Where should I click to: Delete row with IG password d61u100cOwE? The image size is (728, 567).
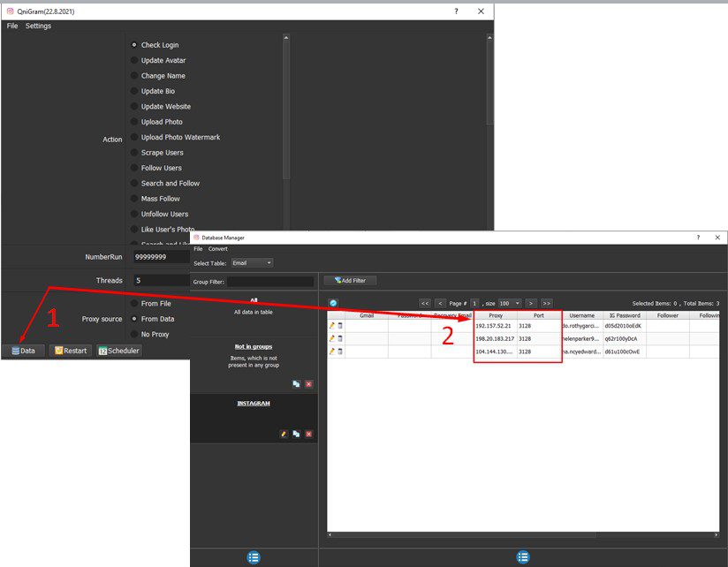tap(340, 352)
